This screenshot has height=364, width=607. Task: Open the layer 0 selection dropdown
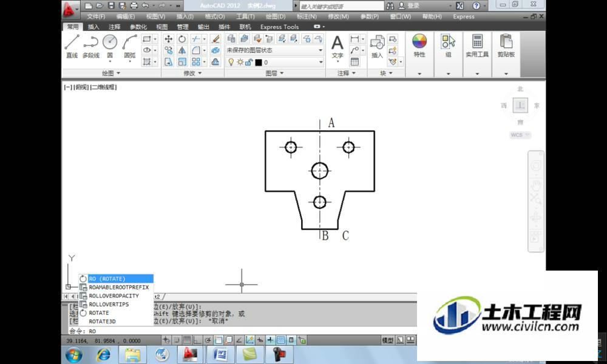274,62
